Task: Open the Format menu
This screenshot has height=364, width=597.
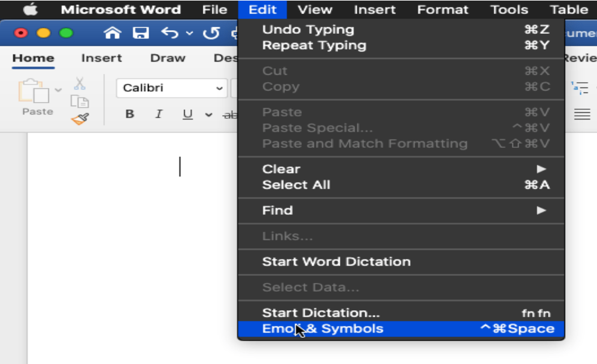Action: tap(442, 9)
